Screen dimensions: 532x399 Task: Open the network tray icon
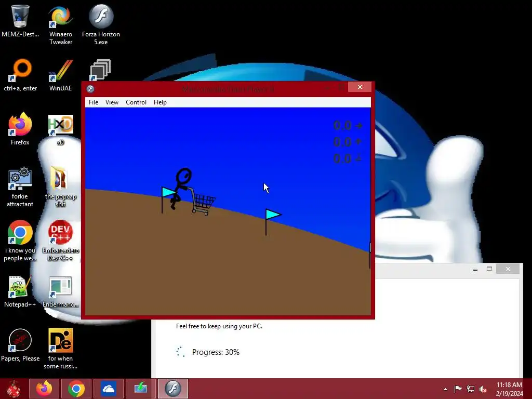point(471,389)
